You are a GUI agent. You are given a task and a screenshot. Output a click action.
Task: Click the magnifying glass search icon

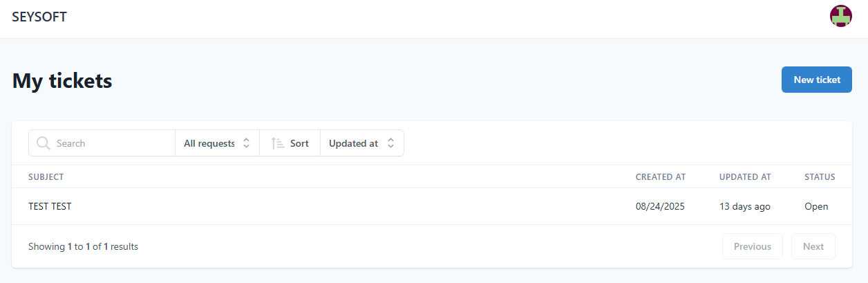point(43,143)
